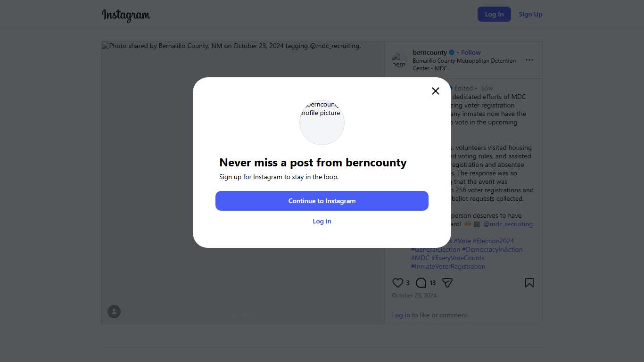
Task: Open berncounty username in post header
Action: [x=429, y=52]
